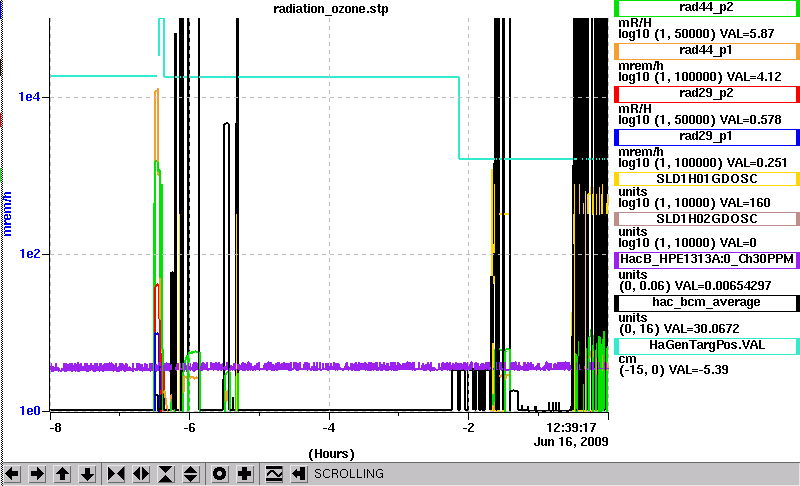
Task: Pan the graph right with the right-arrow button
Action: (x=37, y=474)
